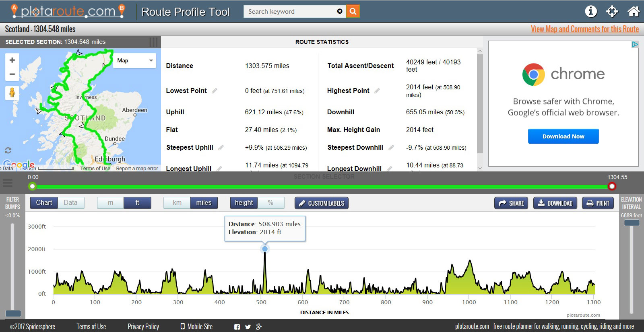Open section selector hamburger menu
Image resolution: width=644 pixels, height=332 pixels.
[8, 183]
